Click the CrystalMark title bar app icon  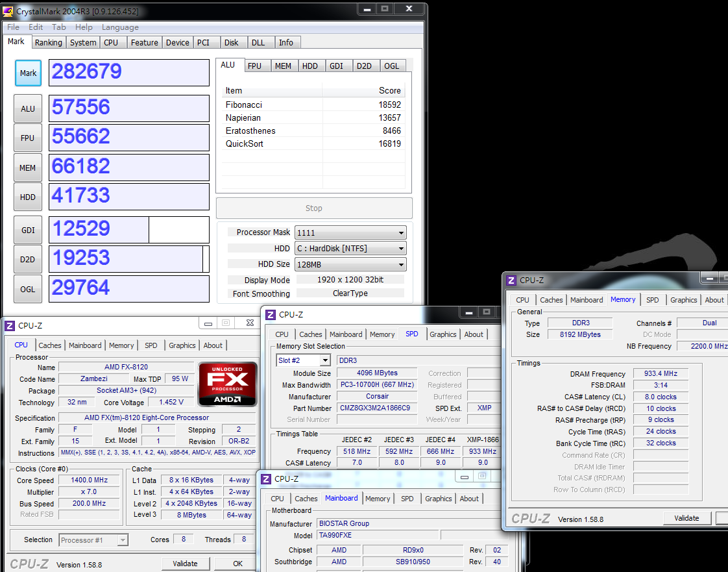click(9, 11)
